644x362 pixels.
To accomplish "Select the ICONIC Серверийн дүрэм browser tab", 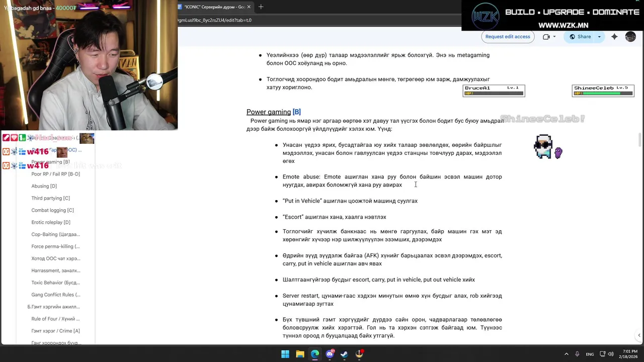I will 215,7.
